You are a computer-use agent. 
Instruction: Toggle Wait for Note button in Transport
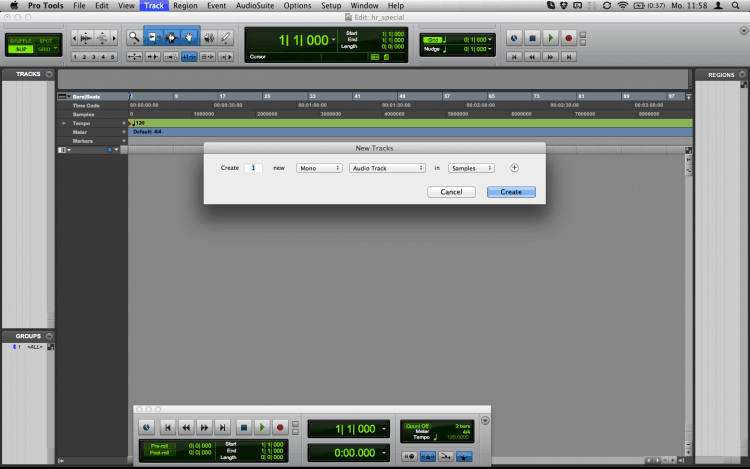pos(410,457)
